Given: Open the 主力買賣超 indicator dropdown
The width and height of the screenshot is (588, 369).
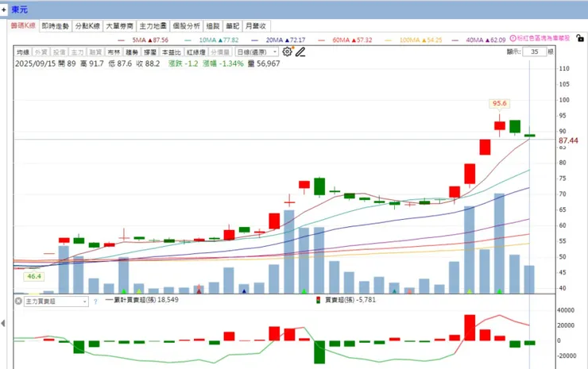Looking at the screenshot, I should [x=56, y=302].
